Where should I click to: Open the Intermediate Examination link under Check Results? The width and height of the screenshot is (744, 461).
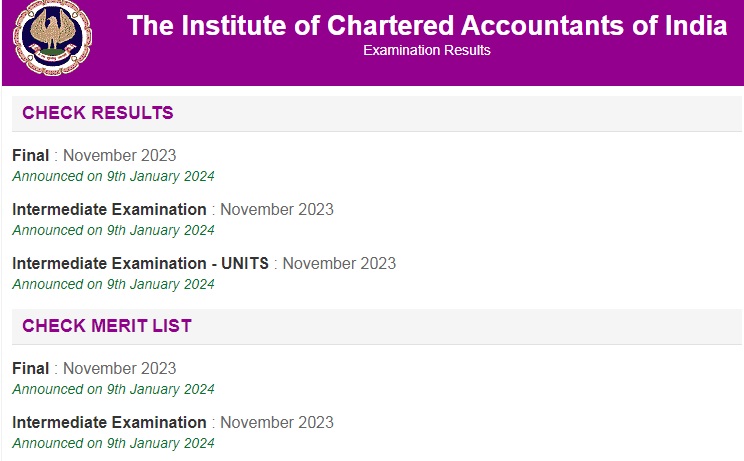tap(109, 210)
